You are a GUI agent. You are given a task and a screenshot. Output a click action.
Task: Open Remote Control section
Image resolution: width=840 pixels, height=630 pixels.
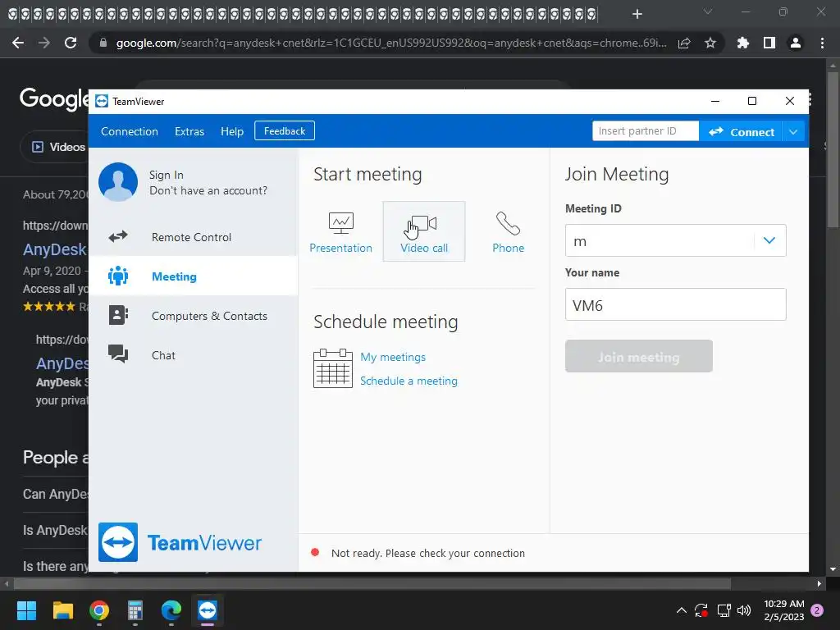[x=193, y=237]
